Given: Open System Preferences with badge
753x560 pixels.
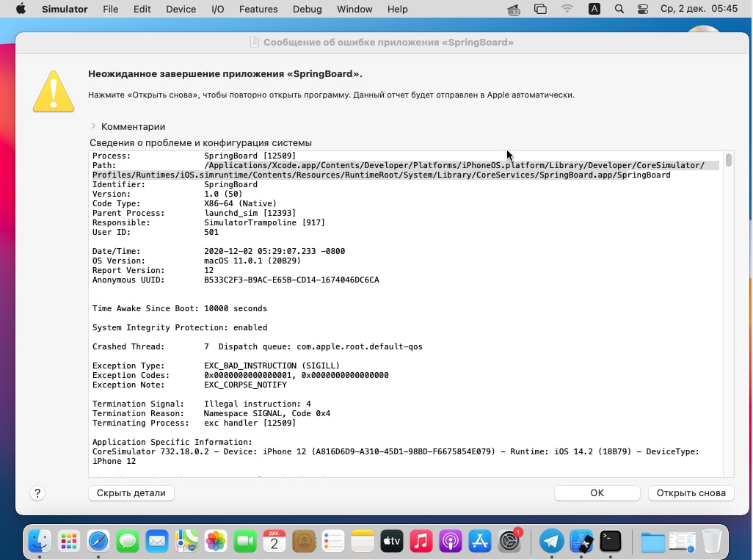Looking at the screenshot, I should coord(509,541).
